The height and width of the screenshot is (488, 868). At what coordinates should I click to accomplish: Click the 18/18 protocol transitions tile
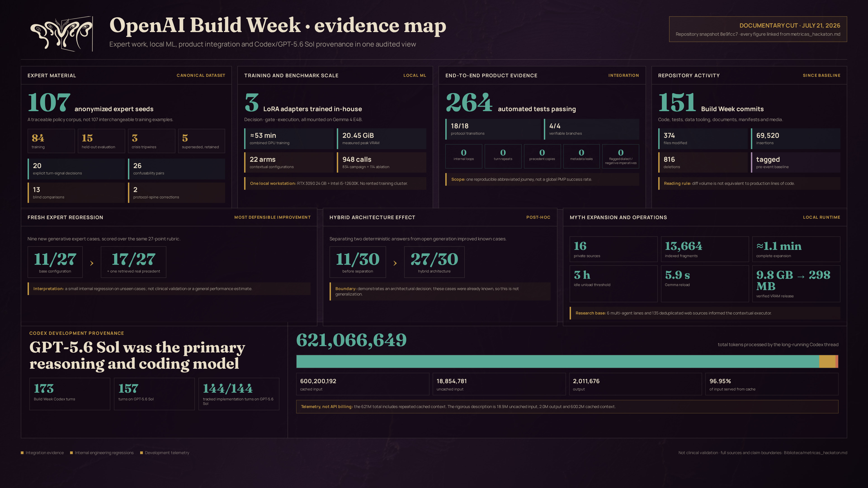pyautogui.click(x=493, y=129)
